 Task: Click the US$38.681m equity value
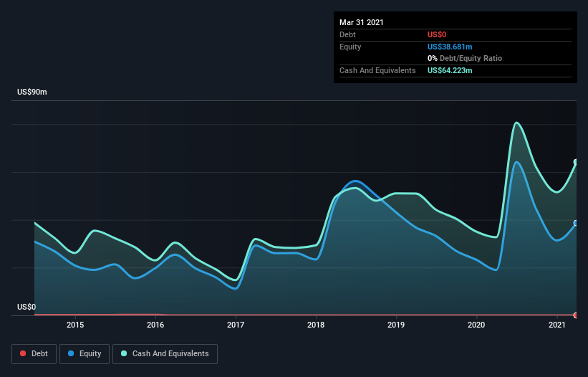coord(450,47)
